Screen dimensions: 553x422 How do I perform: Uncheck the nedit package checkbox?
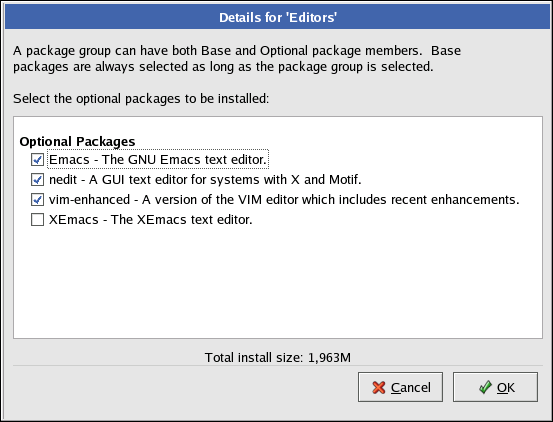coord(37,180)
